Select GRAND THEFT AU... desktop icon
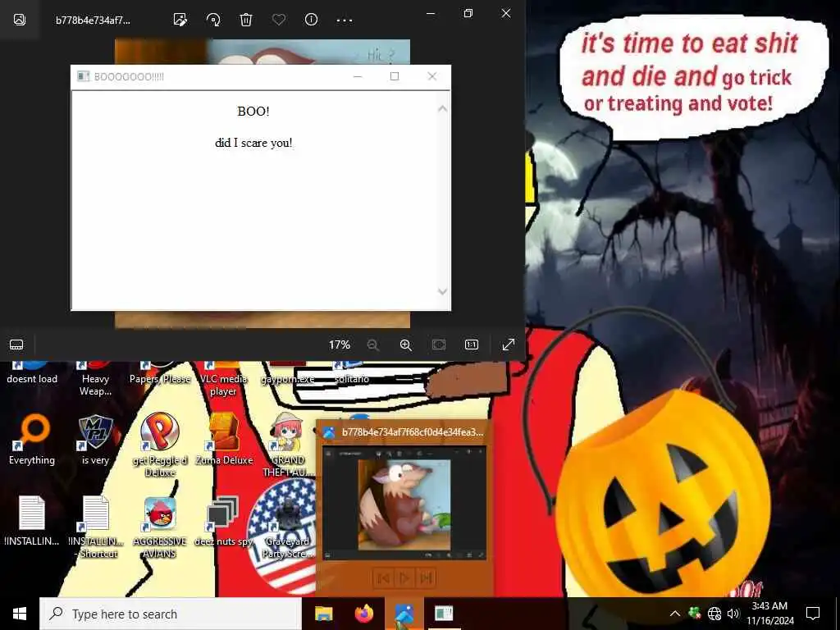The image size is (840, 630). coord(288,445)
